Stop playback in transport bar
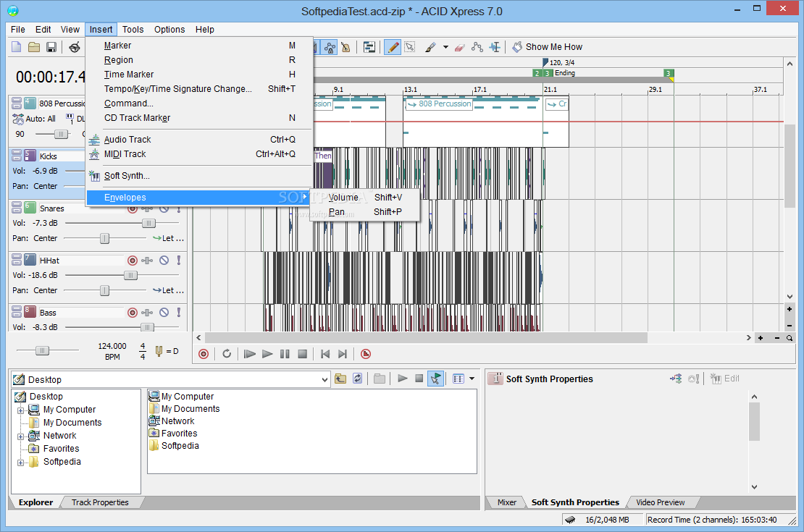 (303, 354)
